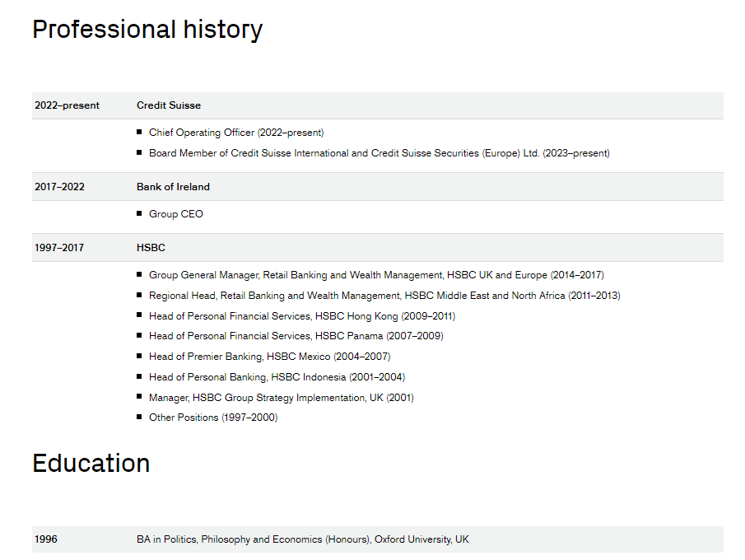The height and width of the screenshot is (560, 745).
Task: Click the 'Bank of Ireland' employer name
Action: [173, 187]
